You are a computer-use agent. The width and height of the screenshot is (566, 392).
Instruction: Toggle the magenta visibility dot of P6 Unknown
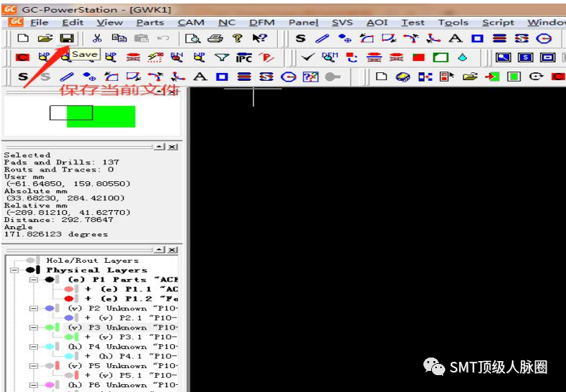pyautogui.click(x=49, y=385)
